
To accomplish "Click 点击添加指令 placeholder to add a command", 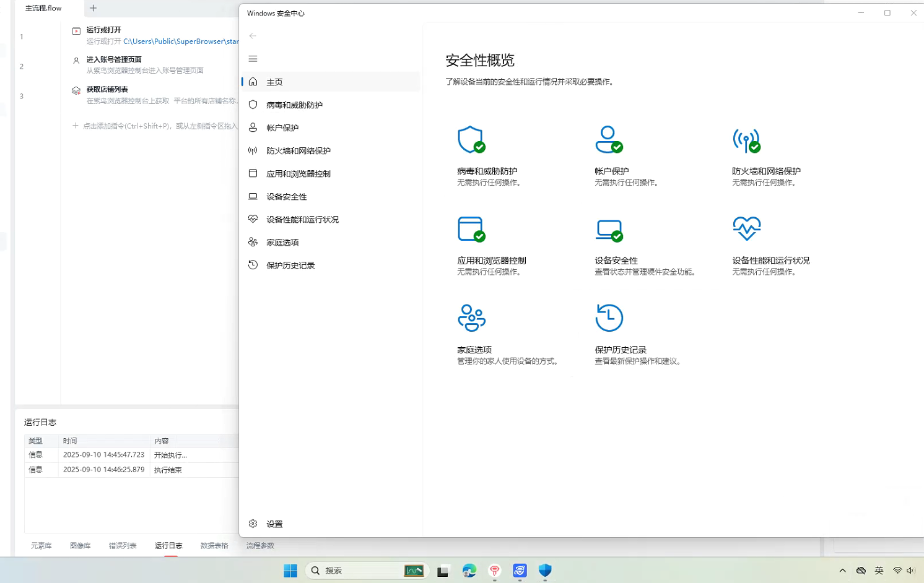I will 155,126.
